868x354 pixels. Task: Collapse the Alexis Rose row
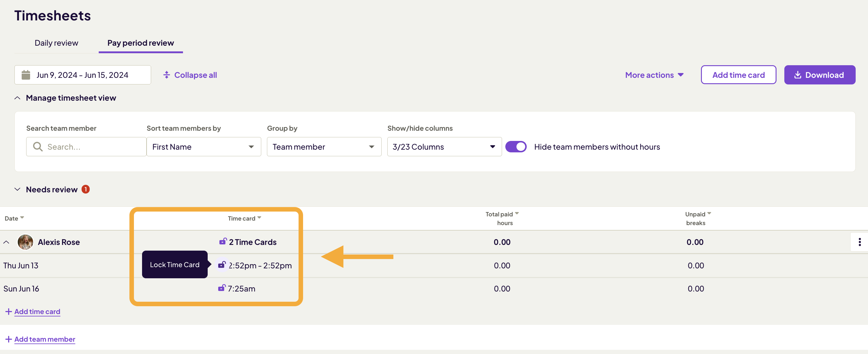point(6,242)
